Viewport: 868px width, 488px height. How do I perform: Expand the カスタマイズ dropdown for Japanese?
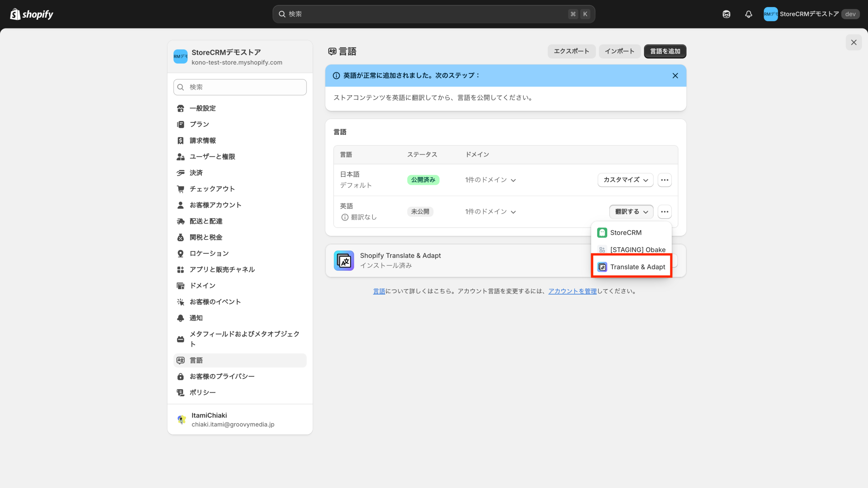pos(625,180)
